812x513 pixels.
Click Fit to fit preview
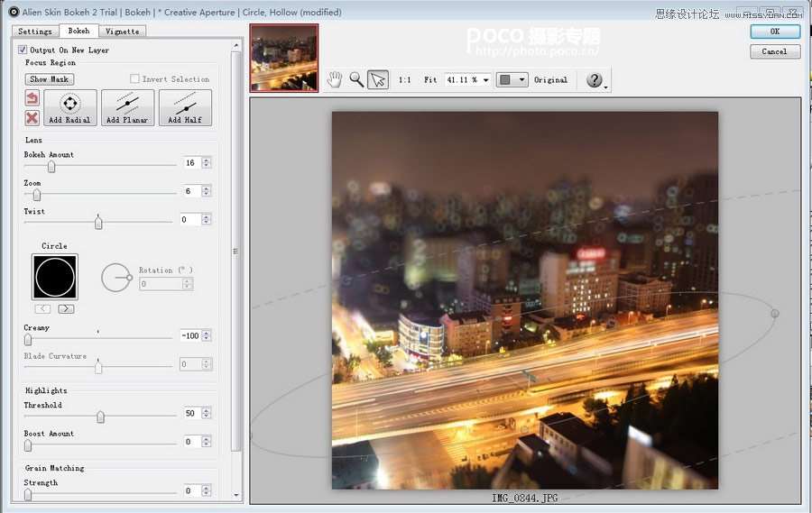(x=430, y=80)
